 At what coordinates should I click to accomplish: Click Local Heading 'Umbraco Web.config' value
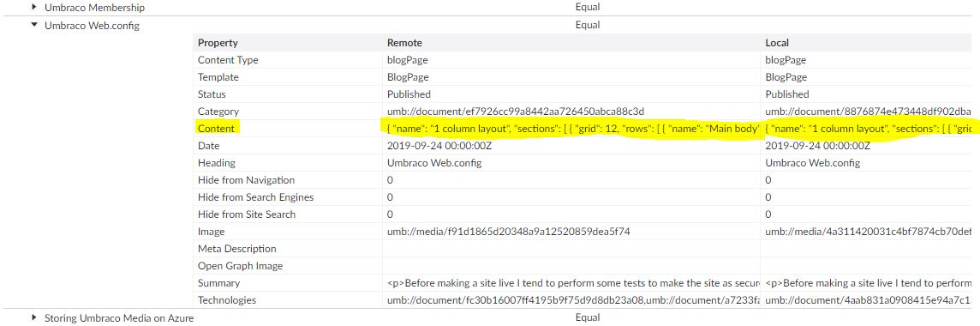tap(812, 163)
